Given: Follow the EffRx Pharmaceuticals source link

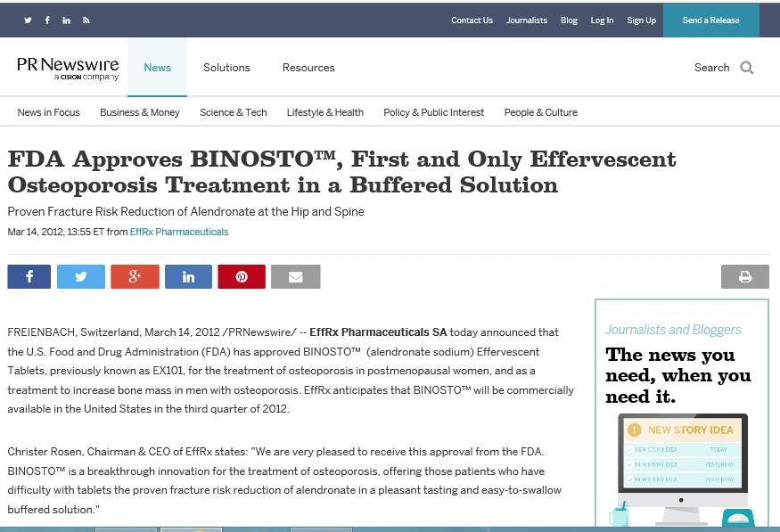Looking at the screenshot, I should coord(179,232).
